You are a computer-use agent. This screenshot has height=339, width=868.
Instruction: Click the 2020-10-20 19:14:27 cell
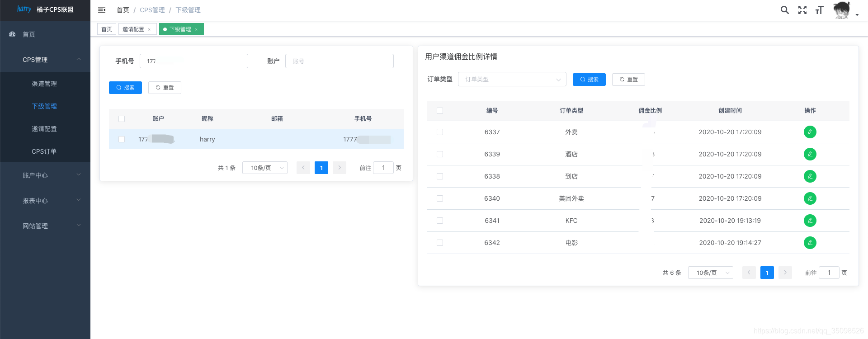tap(730, 243)
